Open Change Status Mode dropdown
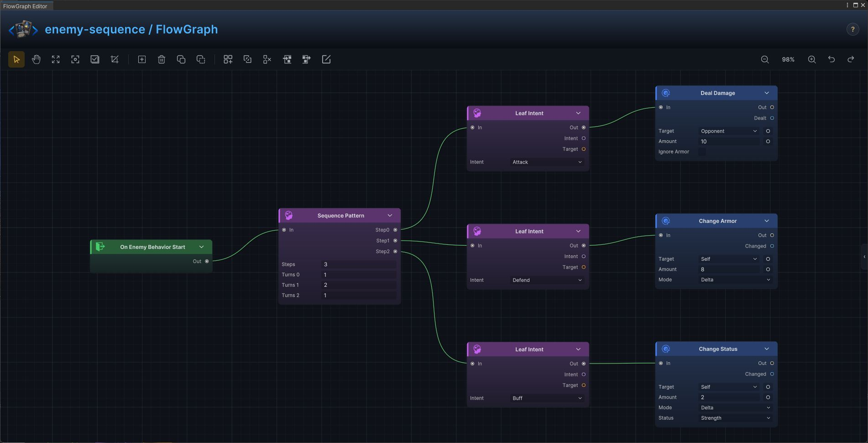 735,407
